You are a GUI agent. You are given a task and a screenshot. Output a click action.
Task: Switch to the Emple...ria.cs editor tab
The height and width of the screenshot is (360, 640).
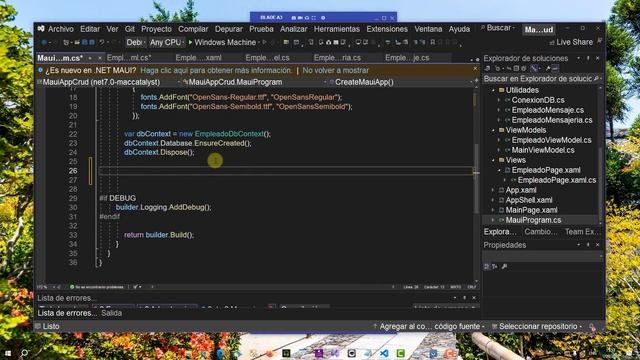tap(337, 58)
